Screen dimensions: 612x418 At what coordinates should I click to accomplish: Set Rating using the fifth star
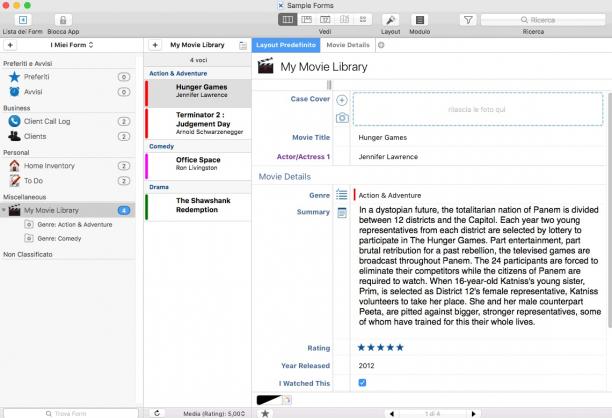coord(400,347)
